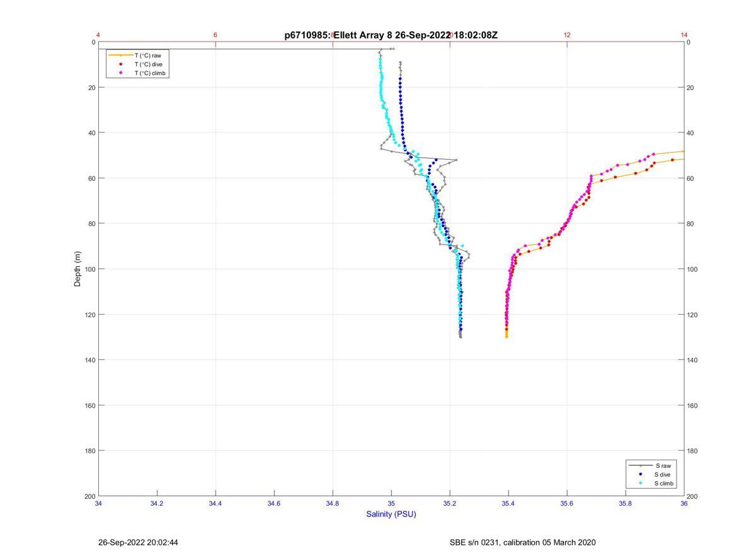Click the 'Depth (m)' axis label

(78, 269)
